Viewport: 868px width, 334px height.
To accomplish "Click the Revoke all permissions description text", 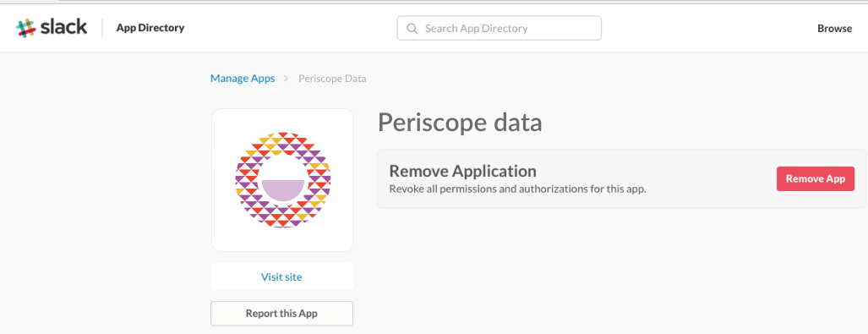I will coord(517,189).
